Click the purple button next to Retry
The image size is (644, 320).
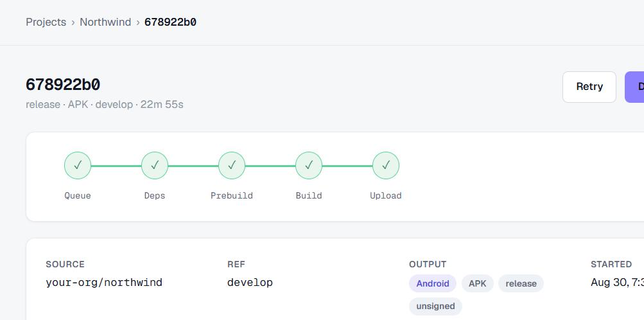pos(634,87)
